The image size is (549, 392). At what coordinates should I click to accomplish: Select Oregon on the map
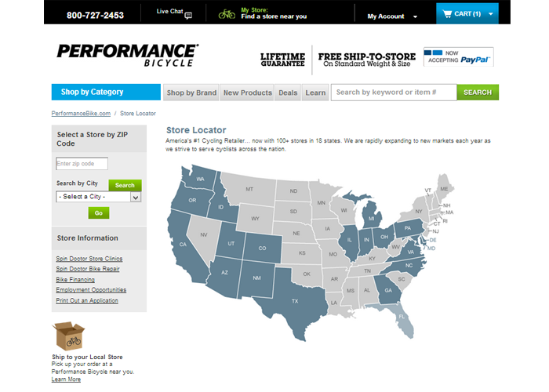[192, 201]
